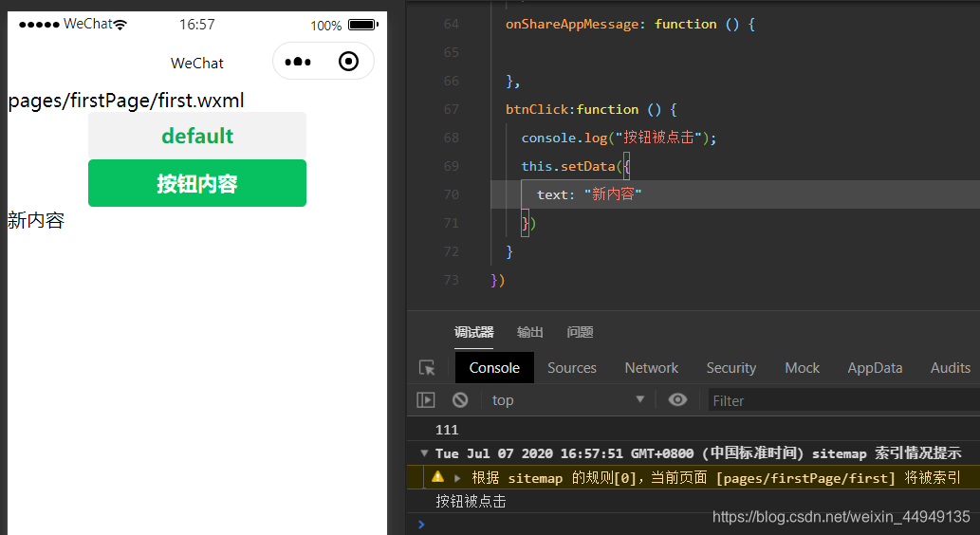Open the Mock tab
This screenshot has height=535, width=980.
pyautogui.click(x=802, y=367)
